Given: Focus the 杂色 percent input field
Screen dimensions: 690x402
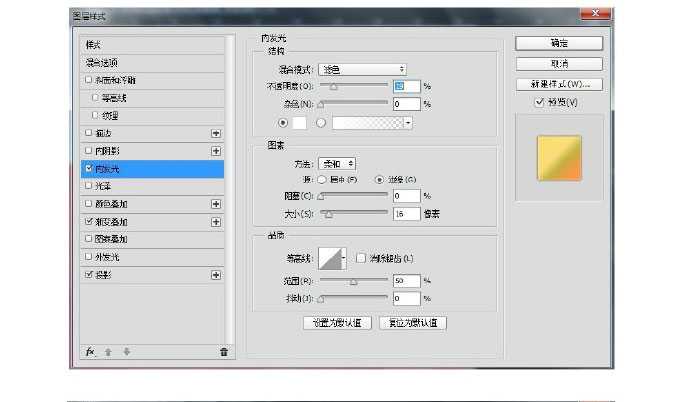Looking at the screenshot, I should click(x=407, y=104).
